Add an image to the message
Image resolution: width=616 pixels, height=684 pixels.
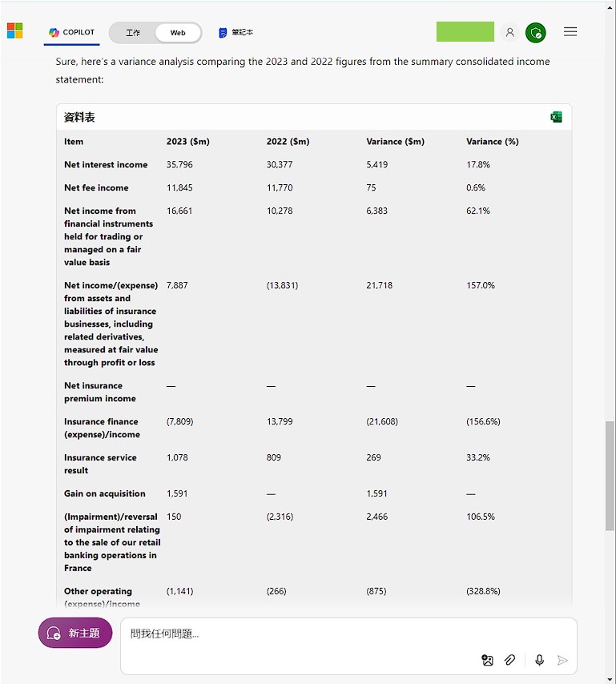click(487, 660)
